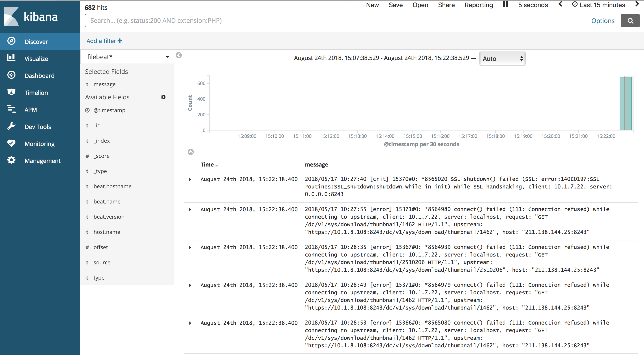Open Visualize in the sidebar
The image size is (644, 355).
40,58
